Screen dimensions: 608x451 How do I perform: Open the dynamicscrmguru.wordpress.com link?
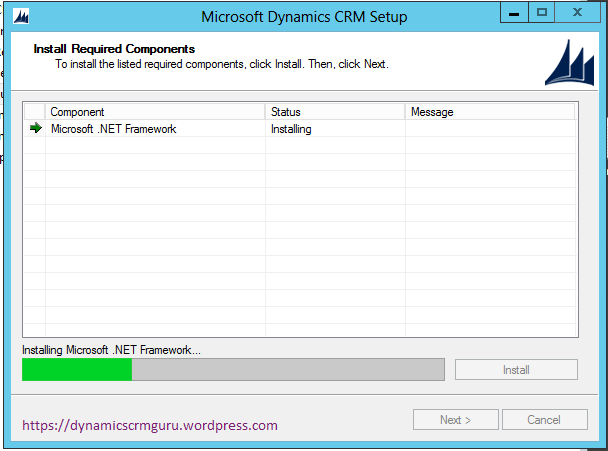(x=149, y=425)
